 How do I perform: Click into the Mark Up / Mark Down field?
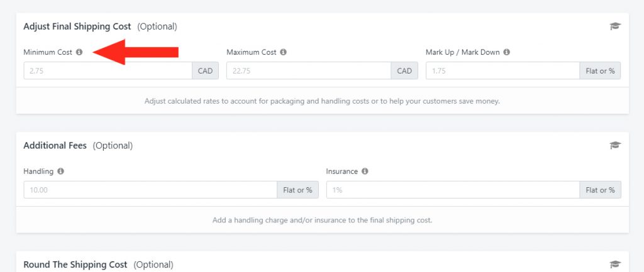(x=502, y=70)
